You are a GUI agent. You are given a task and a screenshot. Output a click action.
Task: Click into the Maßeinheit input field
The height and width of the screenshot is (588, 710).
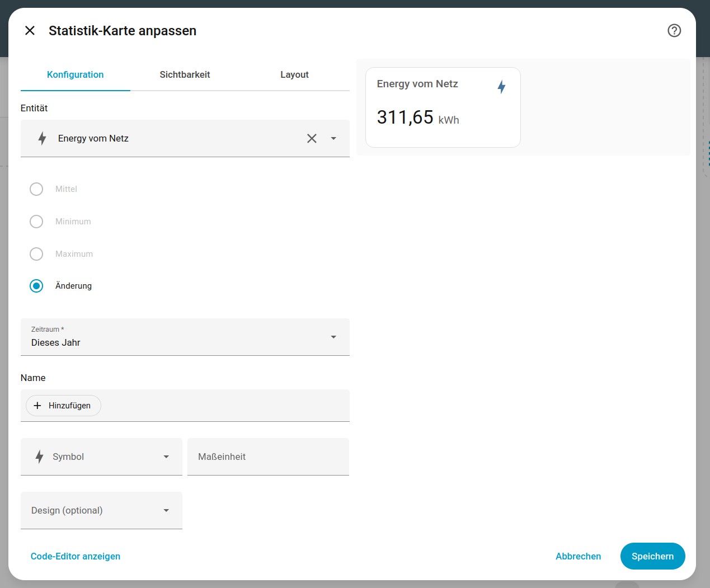(268, 457)
